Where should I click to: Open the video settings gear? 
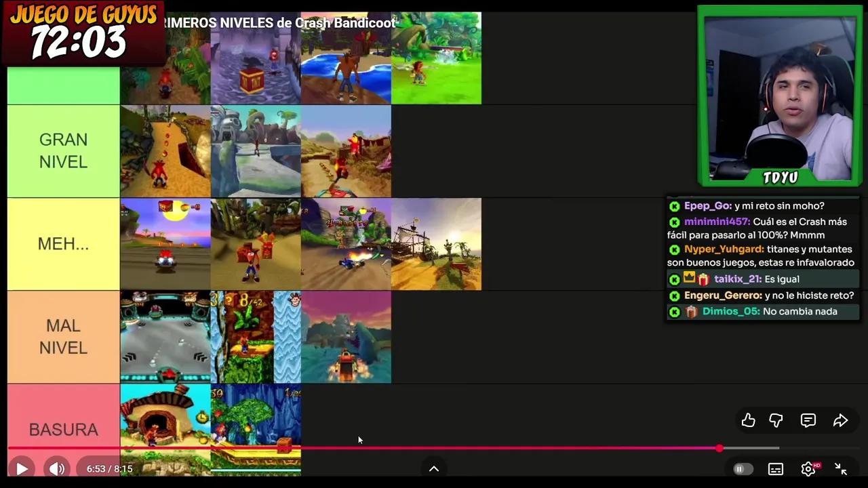coord(808,469)
